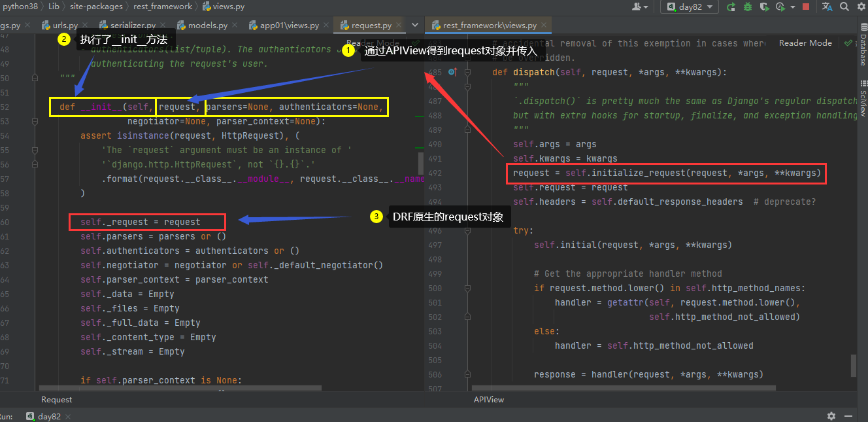Image resolution: width=868 pixels, height=422 pixels.
Task: Click site-packages in the breadcrumb
Action: click(96, 7)
